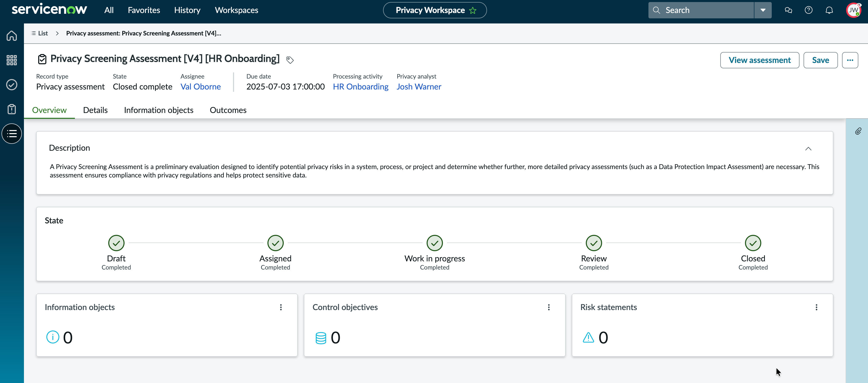The image size is (868, 383).
Task: Open the more actions ellipsis button
Action: tap(850, 60)
